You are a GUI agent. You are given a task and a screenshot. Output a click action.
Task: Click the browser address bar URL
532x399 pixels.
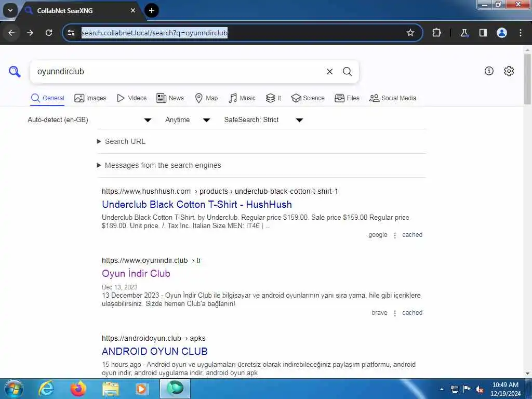(x=154, y=33)
